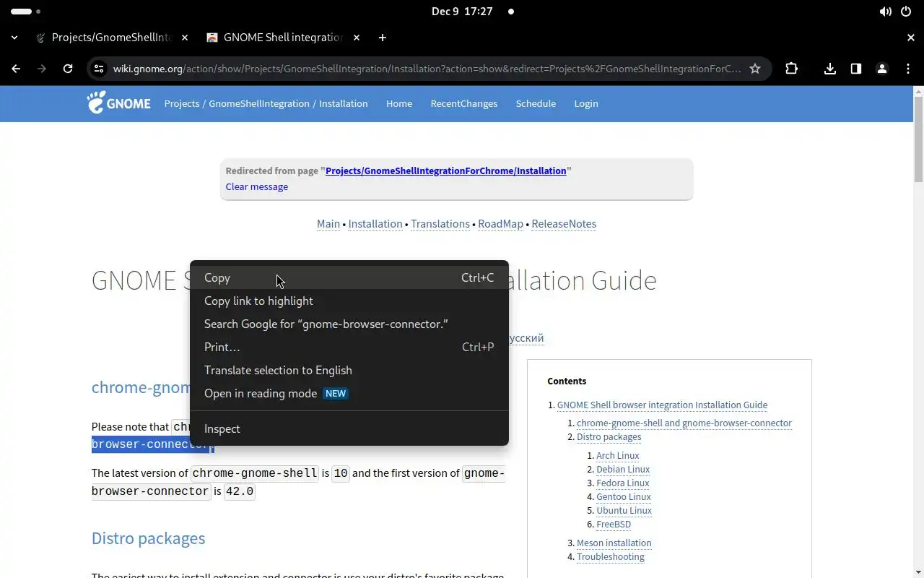
Task: Close the GNOME Shell integration tab
Action: (x=357, y=38)
